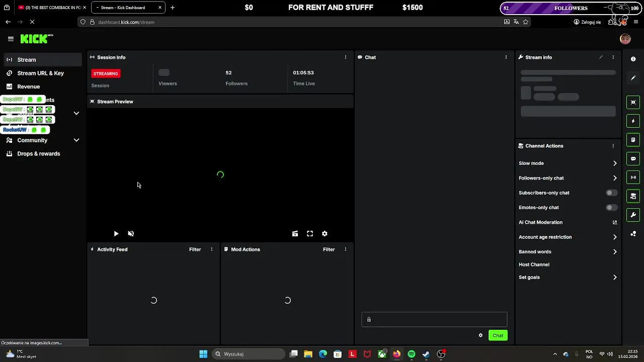Viewport: 644px width, 362px height.
Task: Open Mod Actions Filter dropdown
Action: click(x=329, y=249)
